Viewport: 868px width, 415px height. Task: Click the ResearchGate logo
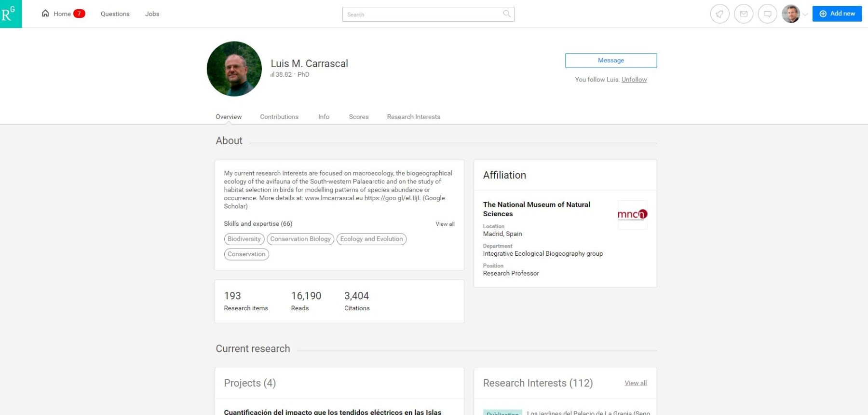tap(11, 14)
